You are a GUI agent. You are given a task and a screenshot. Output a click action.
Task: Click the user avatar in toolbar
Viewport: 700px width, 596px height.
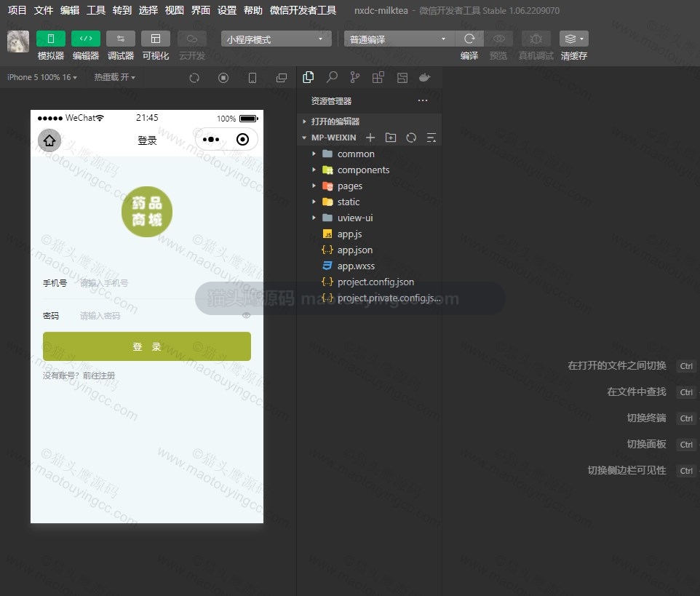[x=18, y=41]
